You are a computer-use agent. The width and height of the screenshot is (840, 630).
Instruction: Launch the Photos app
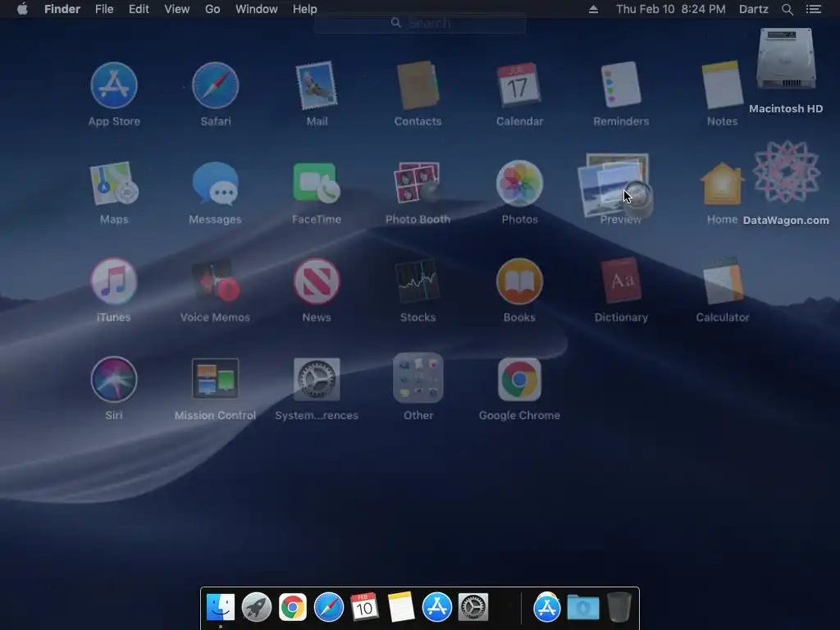(519, 184)
